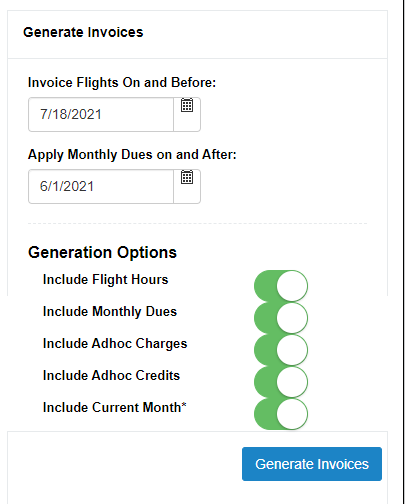Toggle the Include Current Month switch

pyautogui.click(x=281, y=414)
